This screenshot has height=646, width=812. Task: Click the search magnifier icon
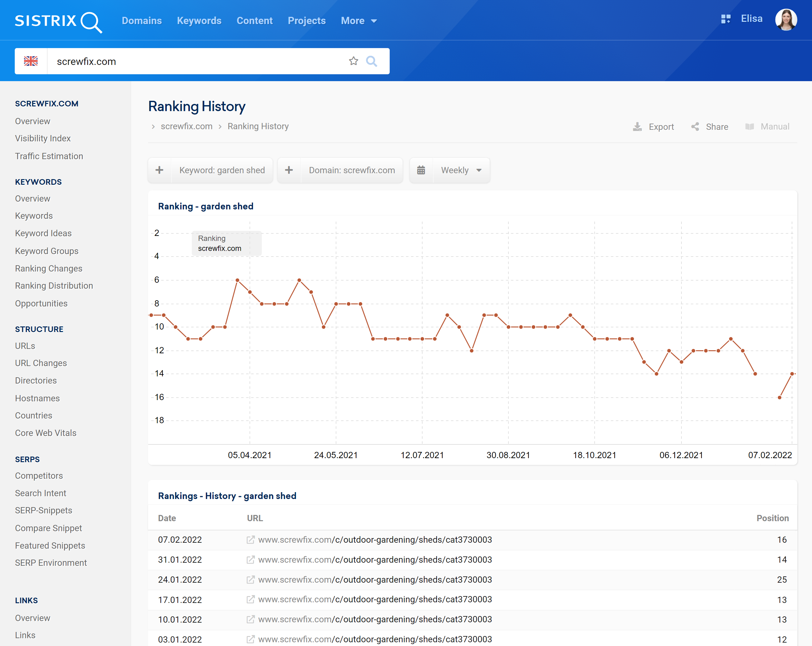371,61
